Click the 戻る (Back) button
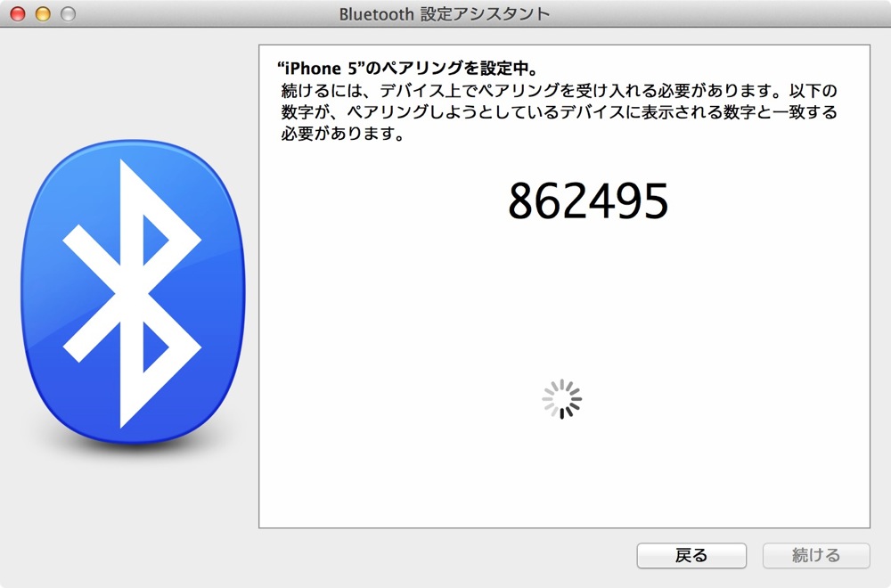 [691, 555]
